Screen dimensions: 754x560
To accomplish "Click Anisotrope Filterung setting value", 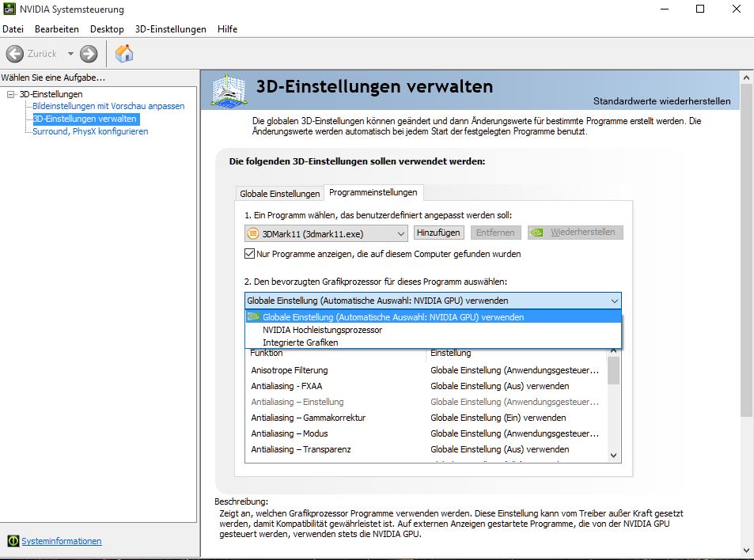I will click(514, 370).
